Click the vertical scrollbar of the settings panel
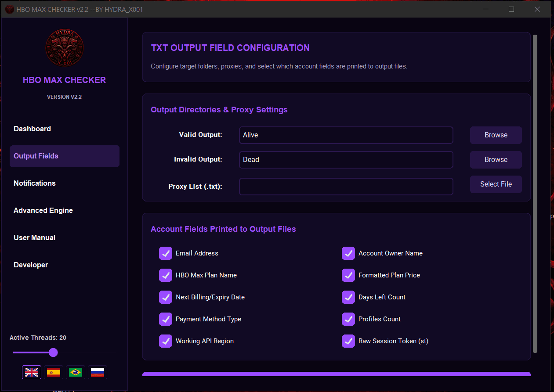 pos(535,194)
